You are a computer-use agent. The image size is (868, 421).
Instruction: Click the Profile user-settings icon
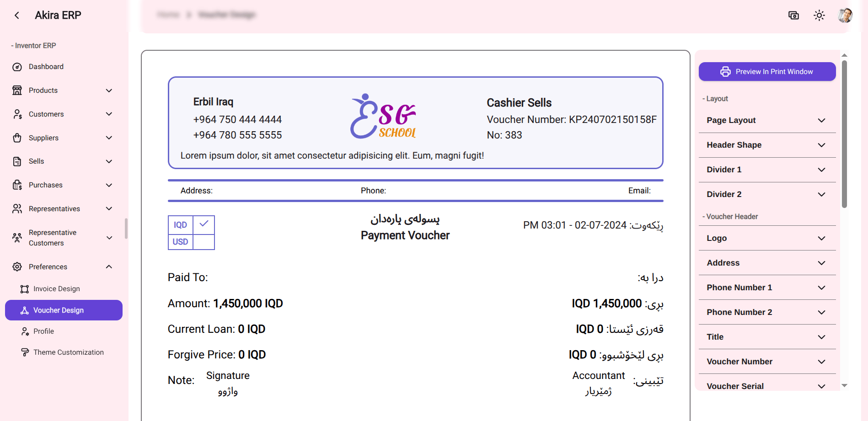[x=25, y=331]
